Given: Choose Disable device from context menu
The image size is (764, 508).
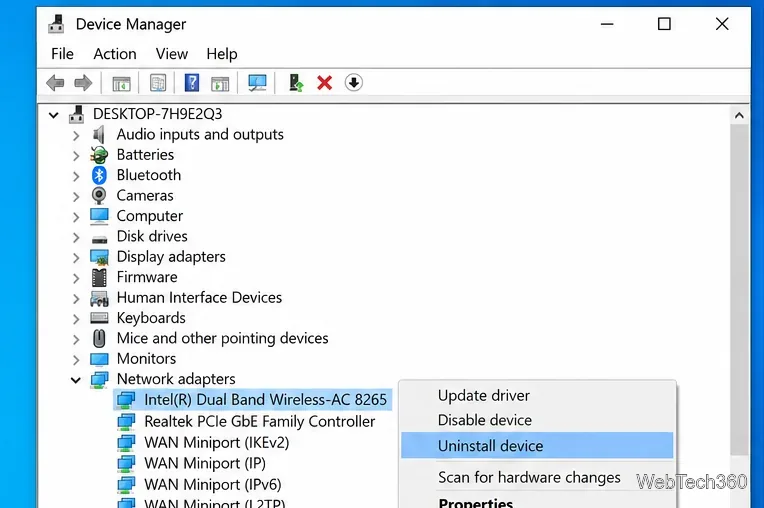Looking at the screenshot, I should tap(537, 420).
